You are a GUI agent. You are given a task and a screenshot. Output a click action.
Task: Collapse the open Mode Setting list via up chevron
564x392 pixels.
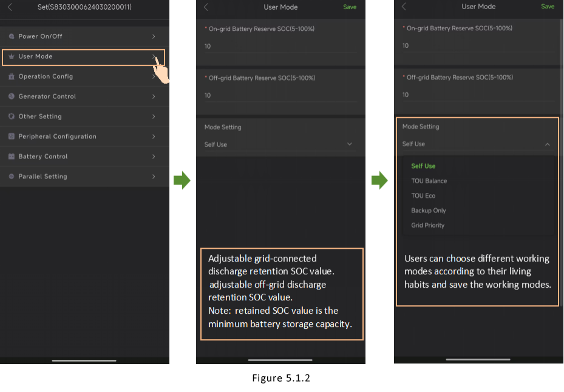547,144
